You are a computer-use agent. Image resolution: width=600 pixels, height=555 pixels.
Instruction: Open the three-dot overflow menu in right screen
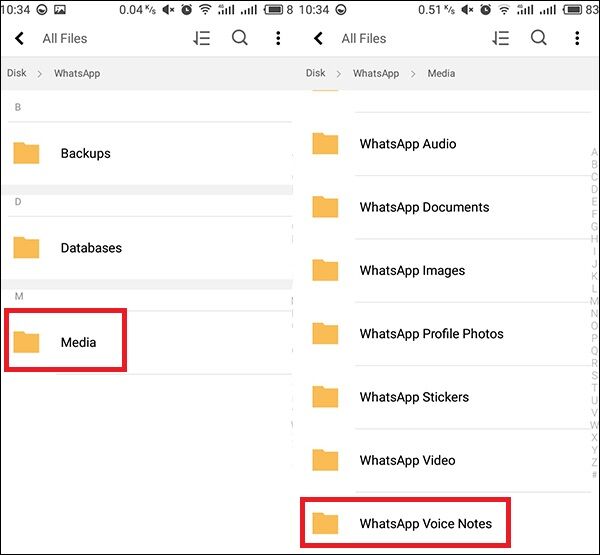(x=577, y=38)
